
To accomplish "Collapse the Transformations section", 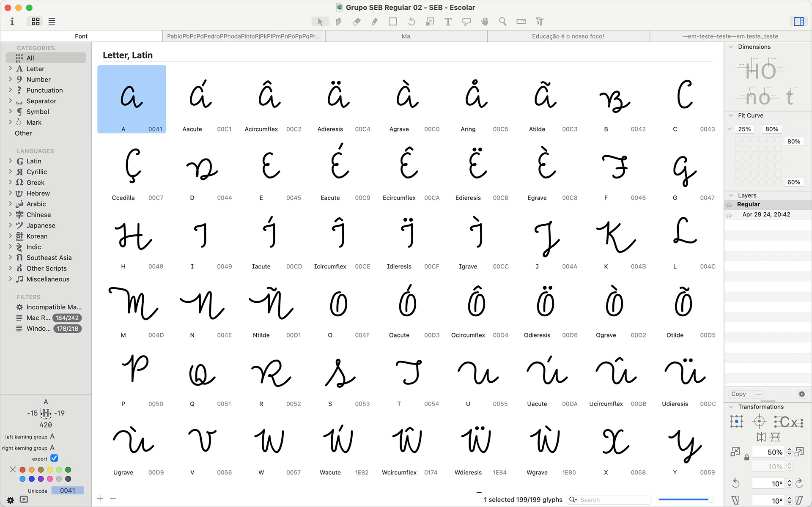I will tap(731, 407).
